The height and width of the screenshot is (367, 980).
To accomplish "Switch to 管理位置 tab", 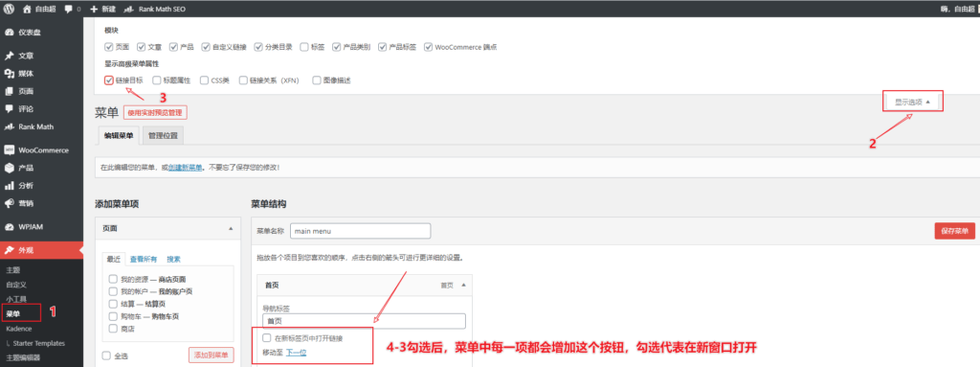I will [163, 135].
